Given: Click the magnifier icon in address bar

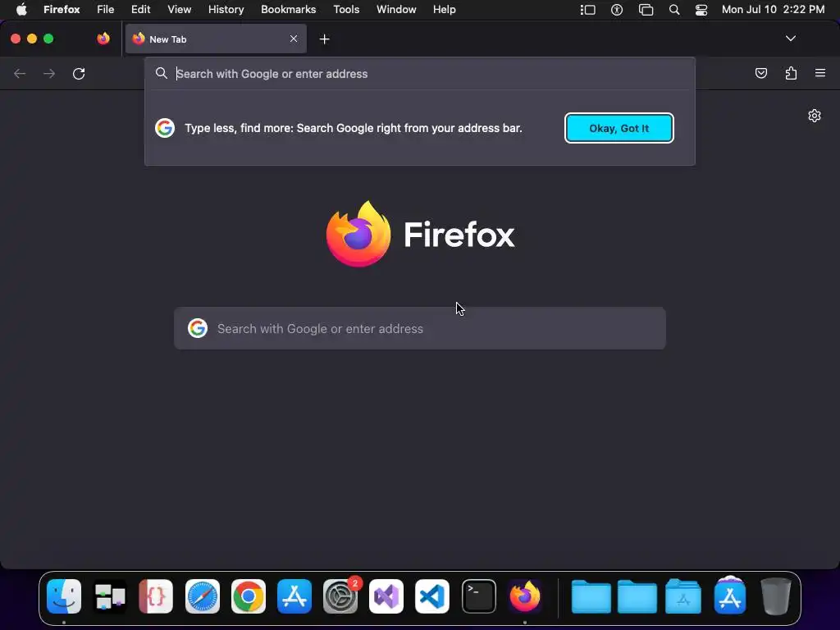Looking at the screenshot, I should [x=162, y=73].
